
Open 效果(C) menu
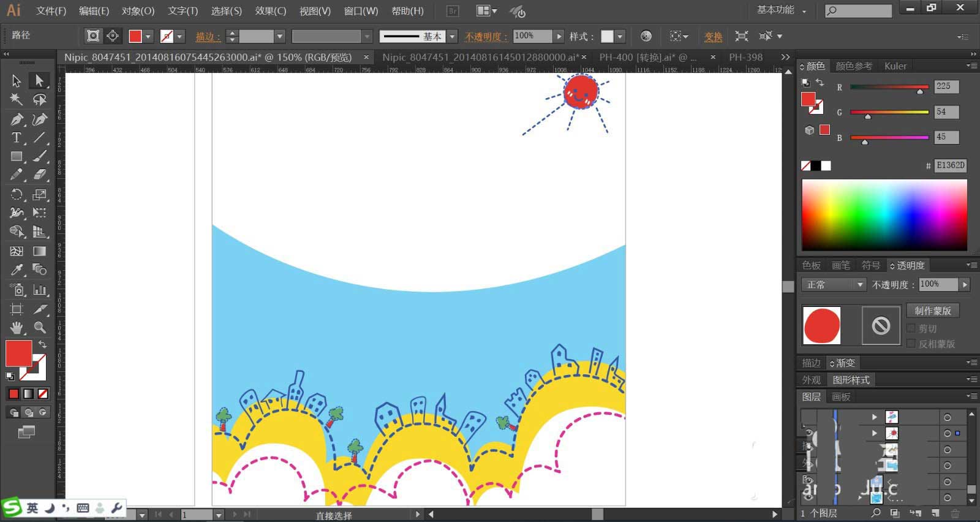270,11
